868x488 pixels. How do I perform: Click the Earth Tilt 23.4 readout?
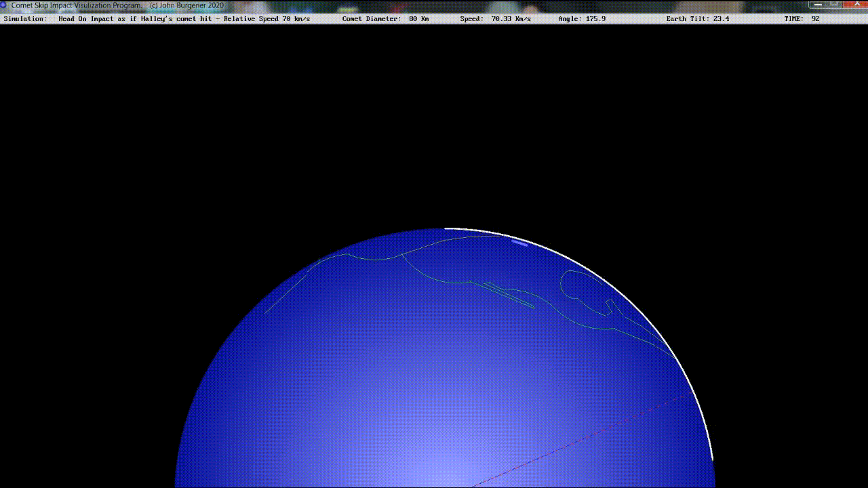[x=697, y=19]
